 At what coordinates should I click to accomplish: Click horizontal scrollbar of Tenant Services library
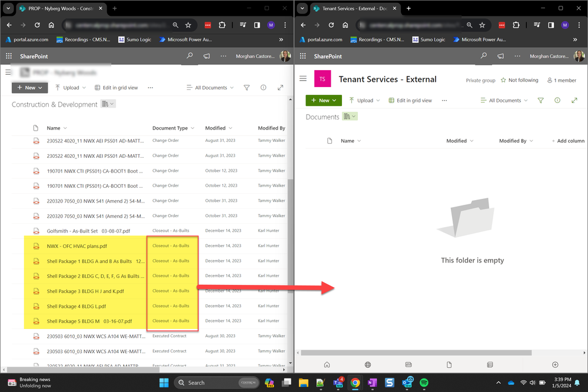pos(416,353)
